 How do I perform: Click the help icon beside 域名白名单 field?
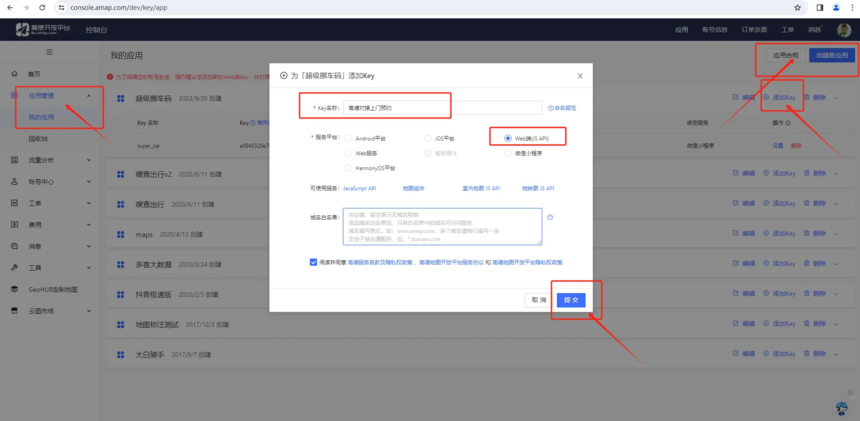click(550, 217)
